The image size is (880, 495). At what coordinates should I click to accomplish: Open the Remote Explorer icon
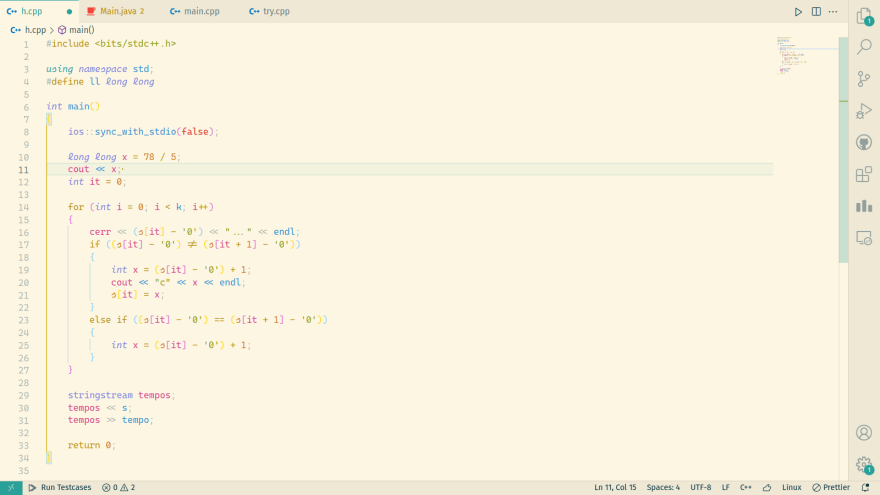point(864,238)
